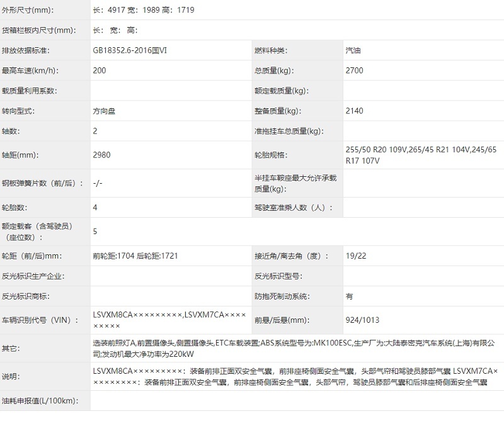Click the 轮胎数 label

point(14,208)
